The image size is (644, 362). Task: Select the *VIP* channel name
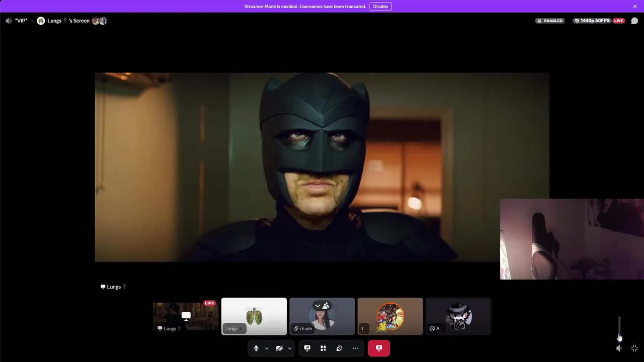click(21, 21)
